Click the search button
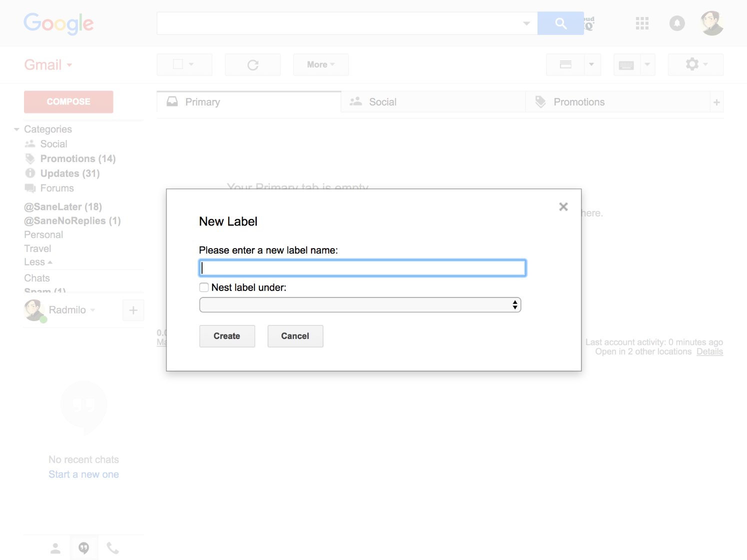Viewport: 747px width, 560px height. [560, 23]
